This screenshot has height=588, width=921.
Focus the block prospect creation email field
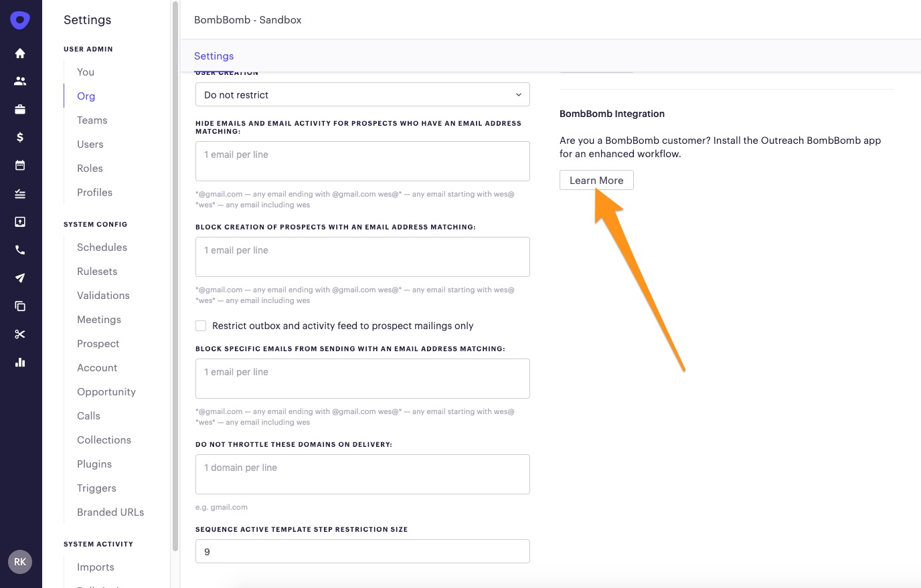pyautogui.click(x=363, y=257)
